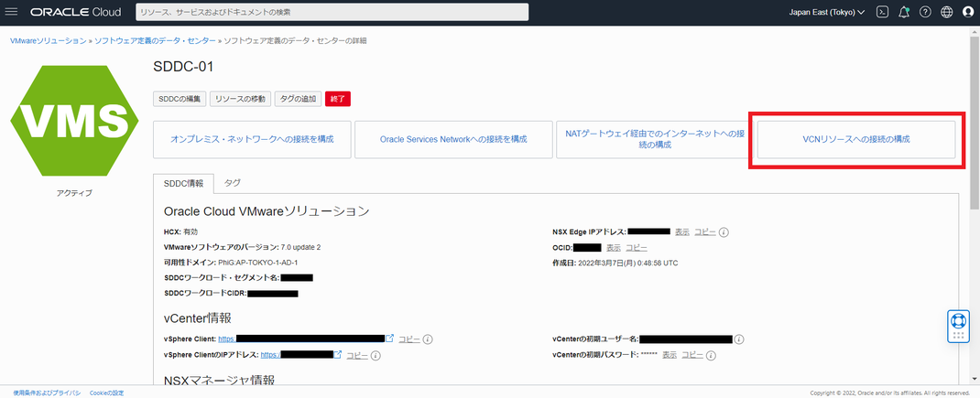Open オンプレミス・ネットワークへの接続を構成 card
Image resolution: width=980 pixels, height=398 pixels.
coord(252,139)
